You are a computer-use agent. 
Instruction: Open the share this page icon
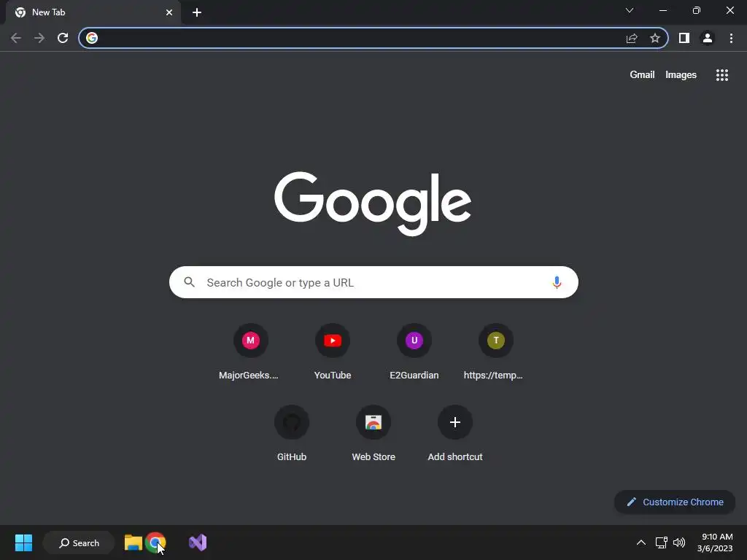(x=632, y=38)
